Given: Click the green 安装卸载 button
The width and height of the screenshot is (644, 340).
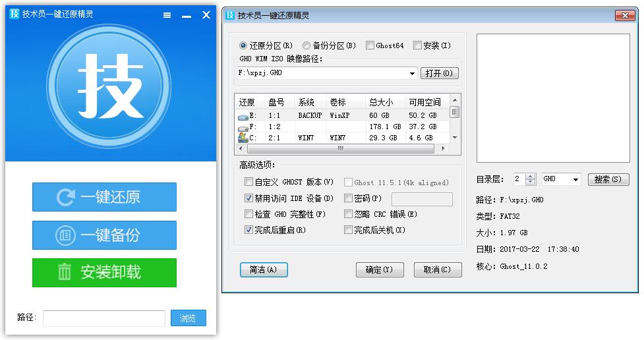Looking at the screenshot, I should [x=104, y=272].
